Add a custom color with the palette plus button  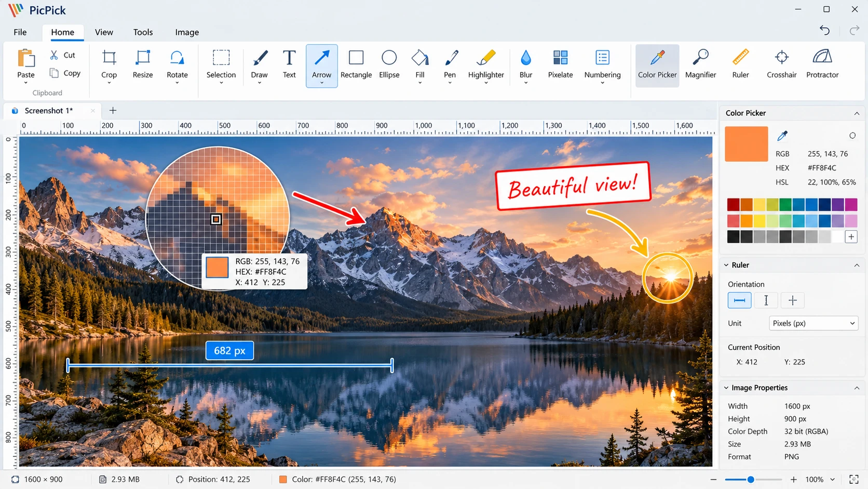point(851,237)
